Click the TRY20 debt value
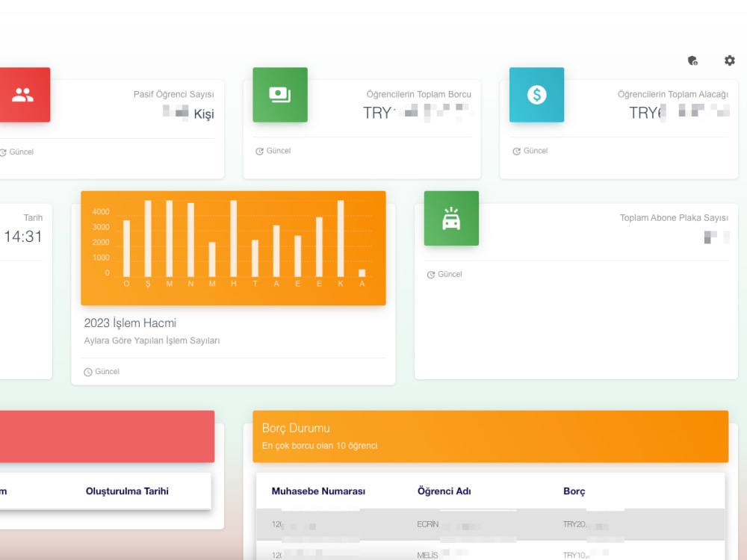Screen dimensions: 747x560 (574, 524)
